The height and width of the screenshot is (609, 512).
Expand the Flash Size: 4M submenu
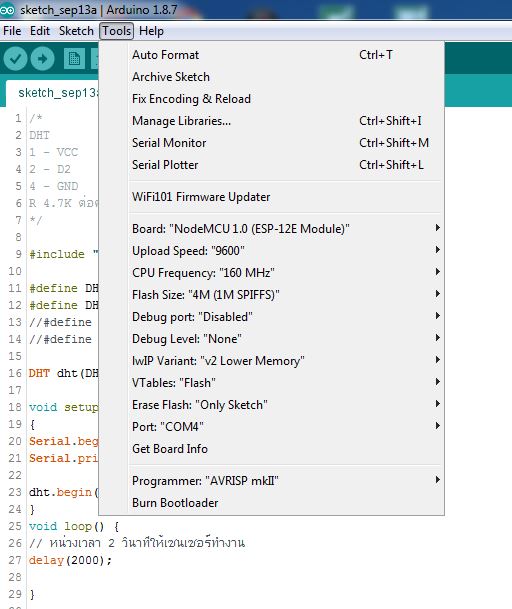click(287, 295)
